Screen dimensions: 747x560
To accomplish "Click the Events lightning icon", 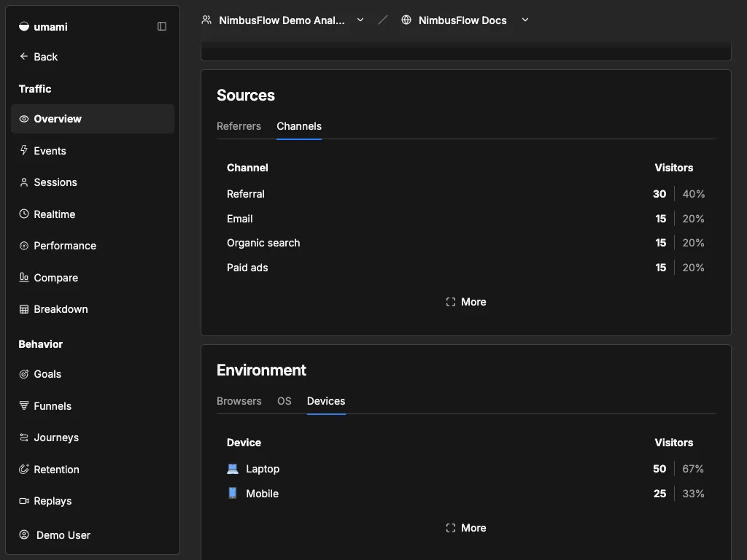I will coord(24,150).
